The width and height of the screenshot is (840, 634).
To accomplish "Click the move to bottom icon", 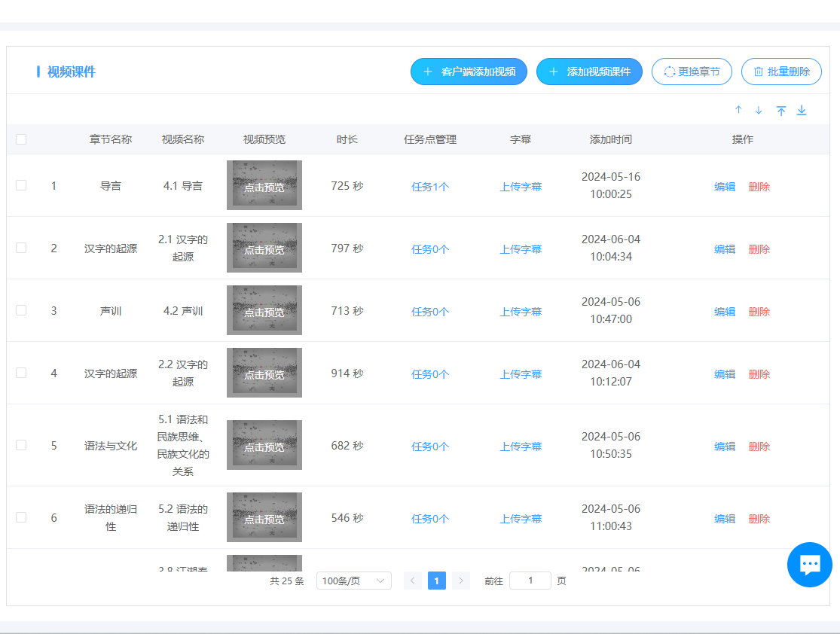I will [802, 111].
